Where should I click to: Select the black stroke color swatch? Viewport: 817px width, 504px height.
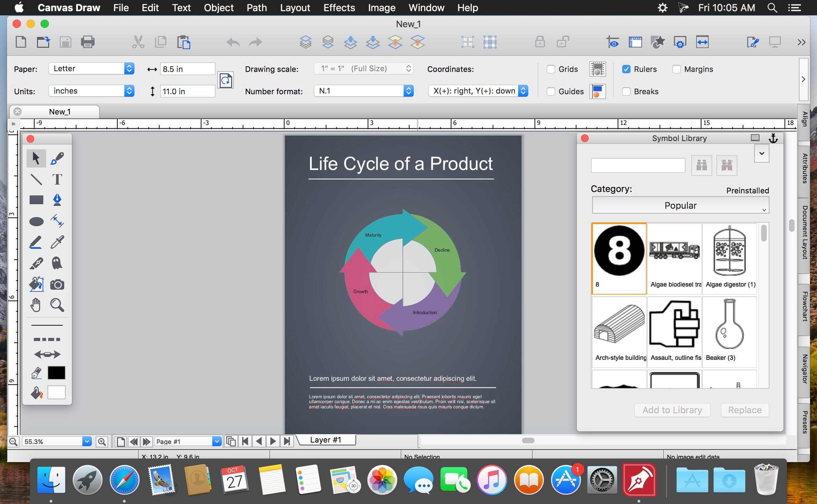(x=56, y=373)
